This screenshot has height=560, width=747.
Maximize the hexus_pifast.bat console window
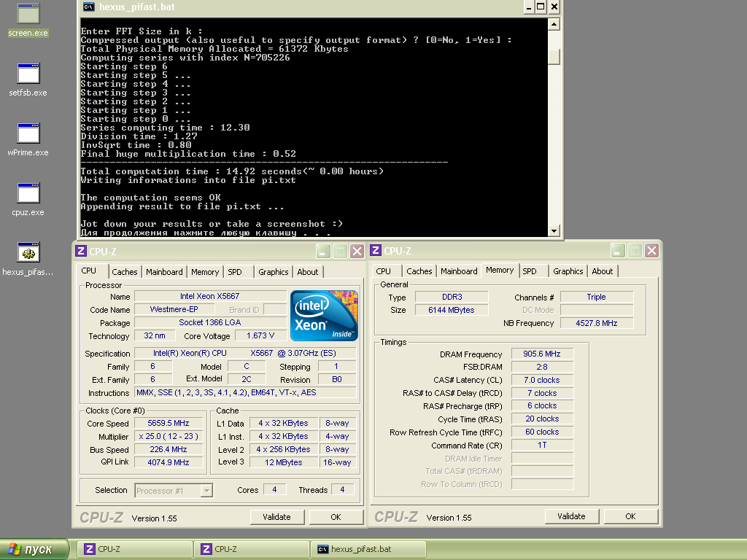[541, 7]
